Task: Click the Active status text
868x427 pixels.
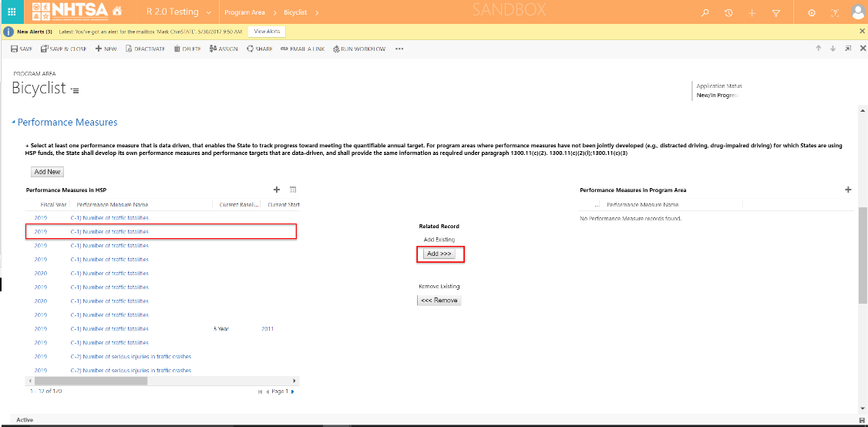Action: pos(25,420)
